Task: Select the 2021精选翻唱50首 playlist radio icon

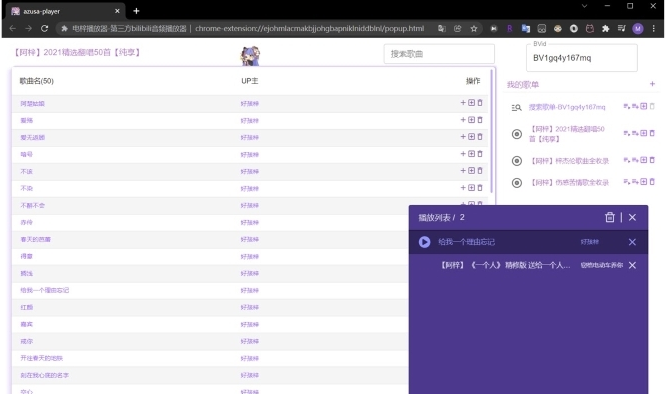Action: (x=516, y=134)
